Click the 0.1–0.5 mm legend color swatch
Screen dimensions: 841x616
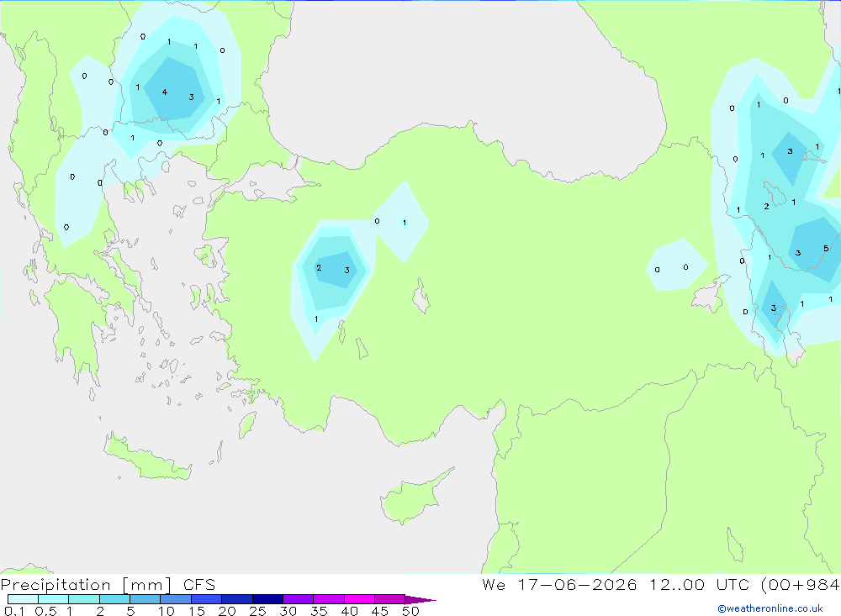(x=23, y=599)
